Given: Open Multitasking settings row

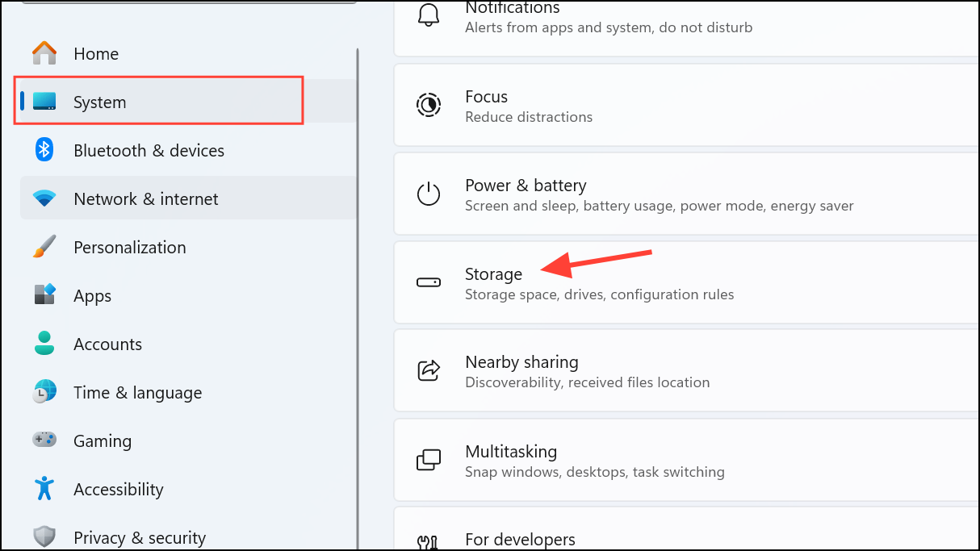Looking at the screenshot, I should tap(686, 460).
